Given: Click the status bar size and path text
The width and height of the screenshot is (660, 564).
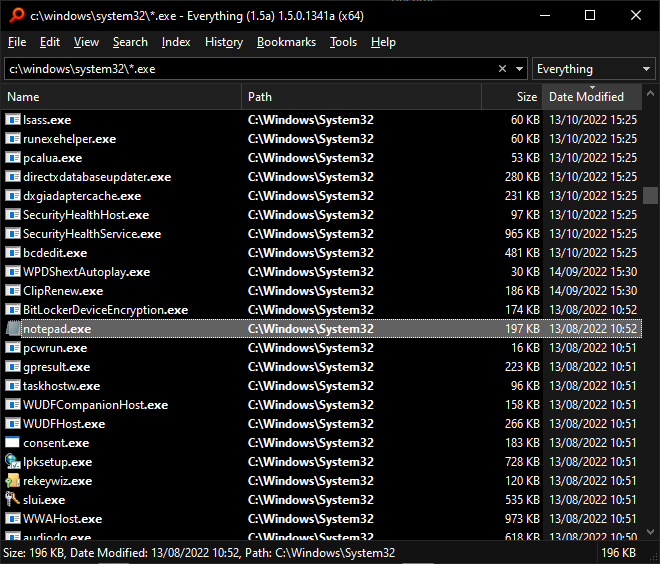Looking at the screenshot, I should point(199,553).
